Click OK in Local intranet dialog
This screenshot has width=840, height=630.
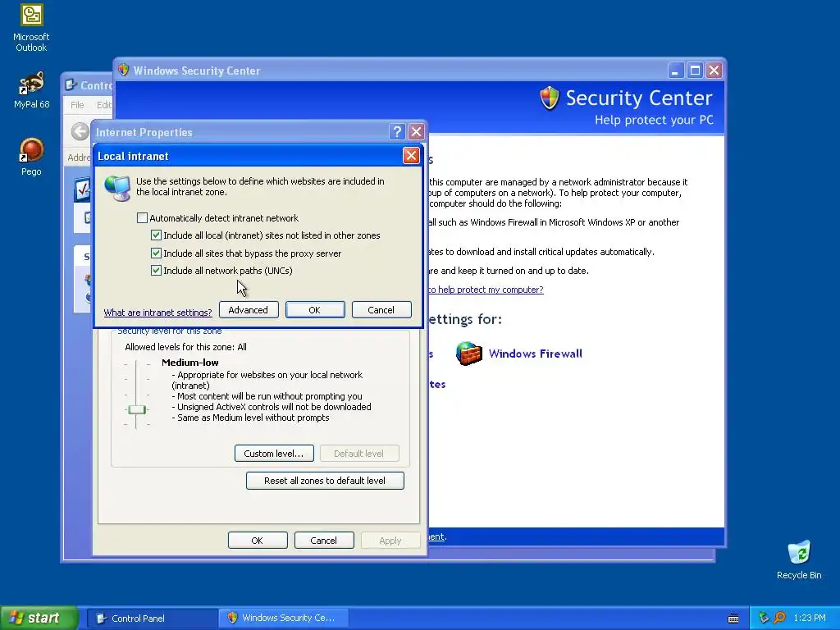(315, 309)
